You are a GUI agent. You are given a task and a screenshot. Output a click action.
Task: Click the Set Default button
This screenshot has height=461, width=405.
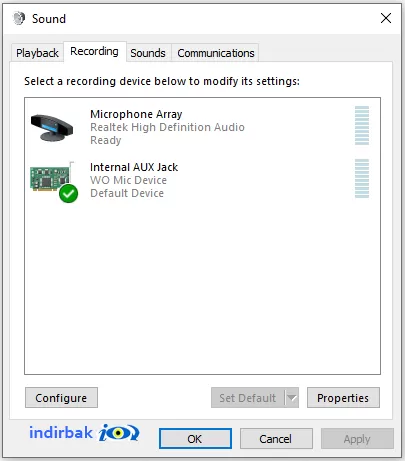[248, 398]
